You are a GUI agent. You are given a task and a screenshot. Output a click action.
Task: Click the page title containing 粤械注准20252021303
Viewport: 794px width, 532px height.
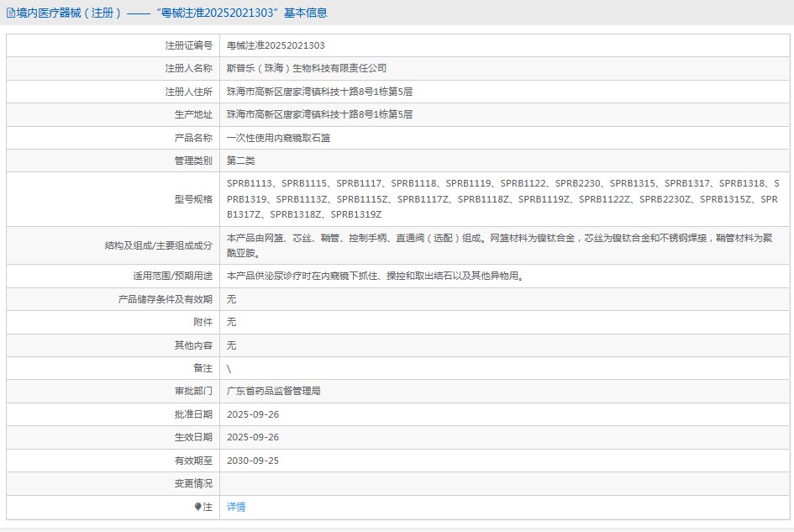click(168, 13)
